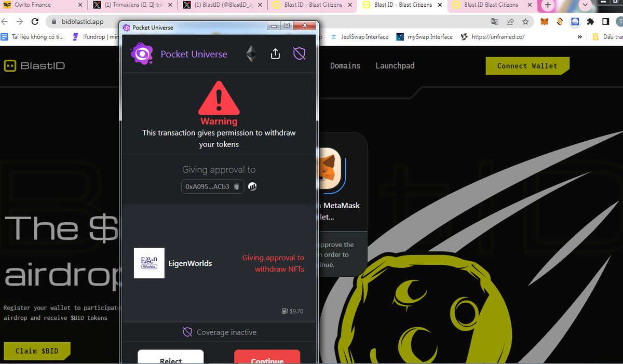Click the Pocket Universe window title bar icon
623x364 pixels.
point(126,28)
